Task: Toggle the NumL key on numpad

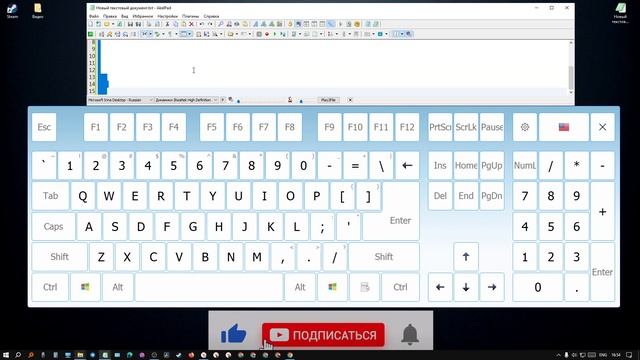Action: 524,165
